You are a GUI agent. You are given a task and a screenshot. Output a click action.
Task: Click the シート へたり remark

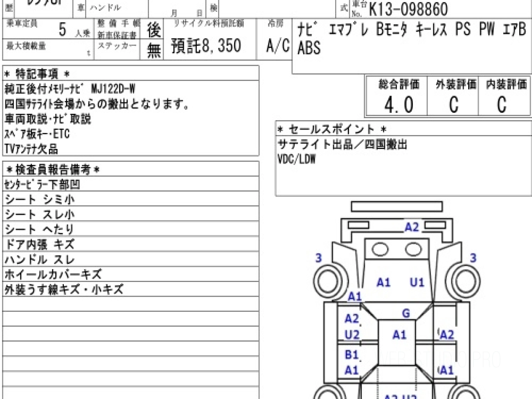pos(39,230)
